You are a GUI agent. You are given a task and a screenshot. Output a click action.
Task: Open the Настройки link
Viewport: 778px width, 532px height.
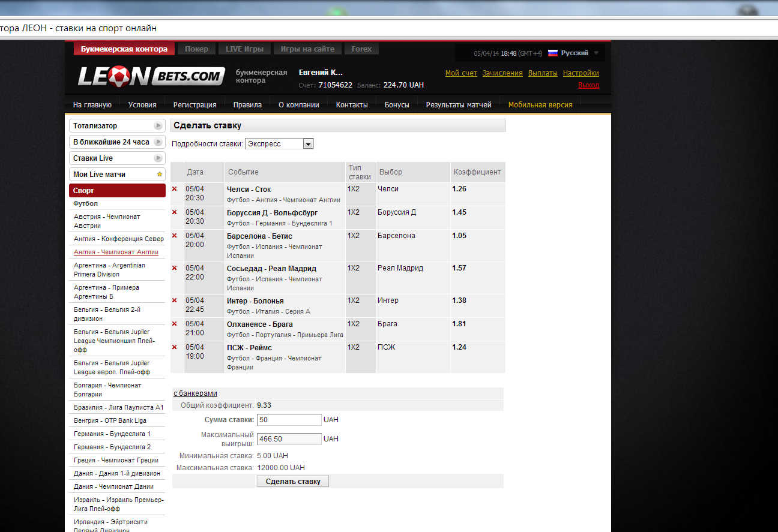pyautogui.click(x=580, y=73)
